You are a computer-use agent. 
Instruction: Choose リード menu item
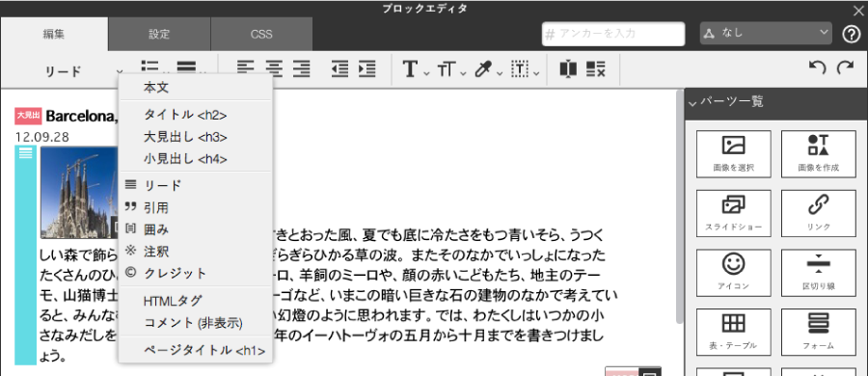(x=196, y=185)
